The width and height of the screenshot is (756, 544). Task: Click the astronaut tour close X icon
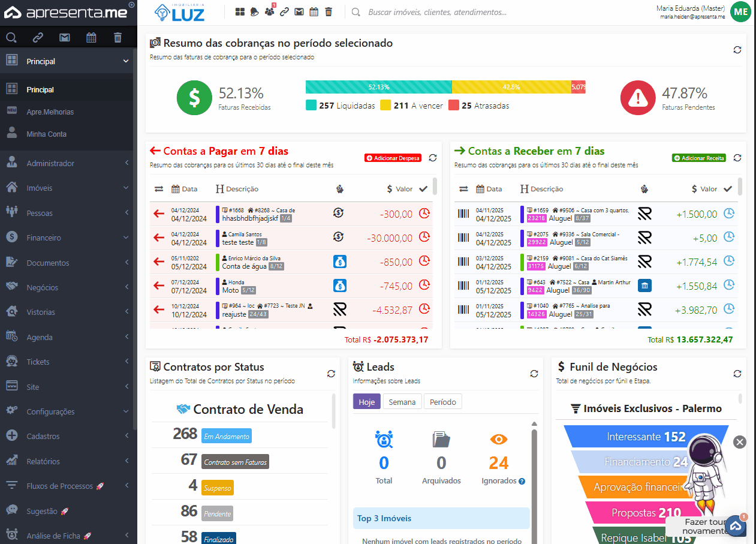pos(740,442)
